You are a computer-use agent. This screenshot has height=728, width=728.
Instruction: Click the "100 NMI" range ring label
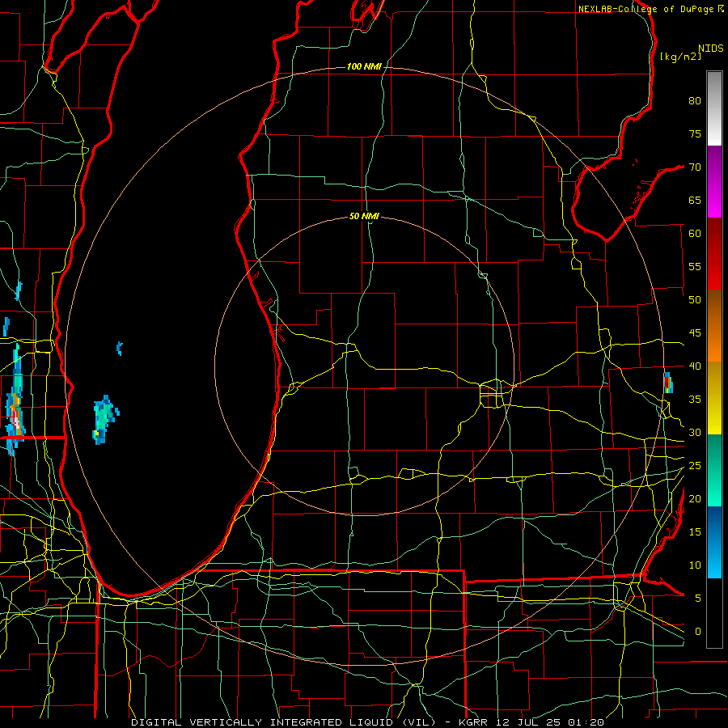(x=364, y=67)
